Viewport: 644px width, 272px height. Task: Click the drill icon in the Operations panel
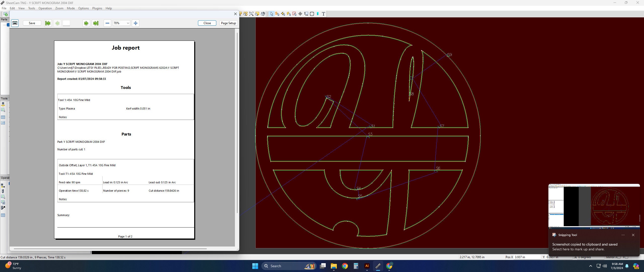coord(3,191)
